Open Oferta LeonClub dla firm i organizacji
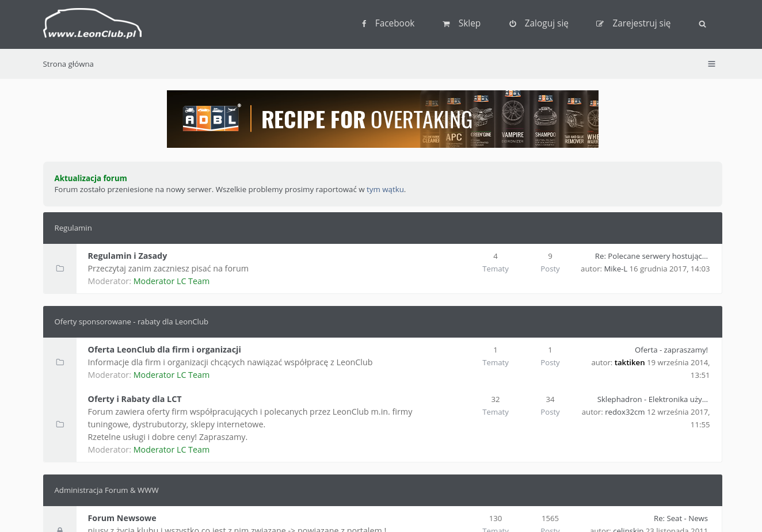 [164, 350]
